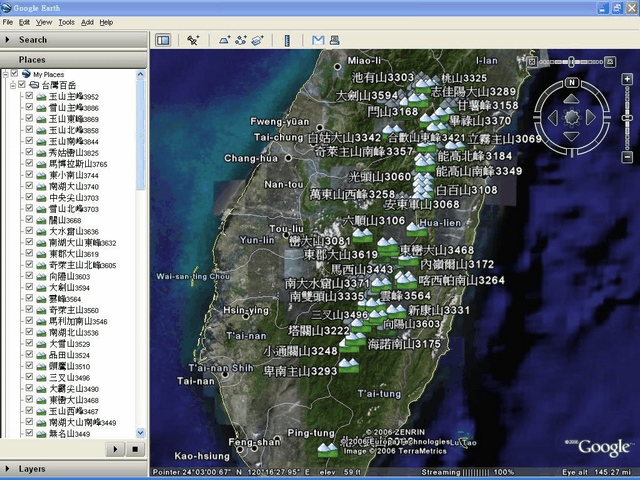Collapse the 台灣百岳 folder tree node
The image size is (640, 480).
click(x=13, y=86)
